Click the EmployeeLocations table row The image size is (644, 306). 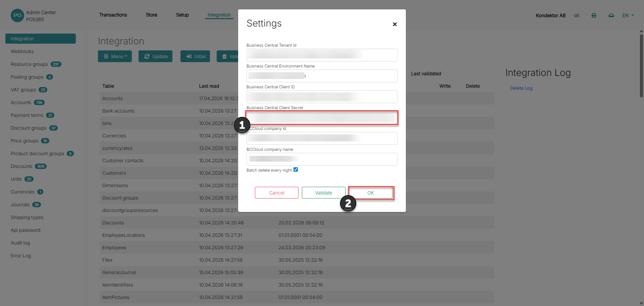297,235
